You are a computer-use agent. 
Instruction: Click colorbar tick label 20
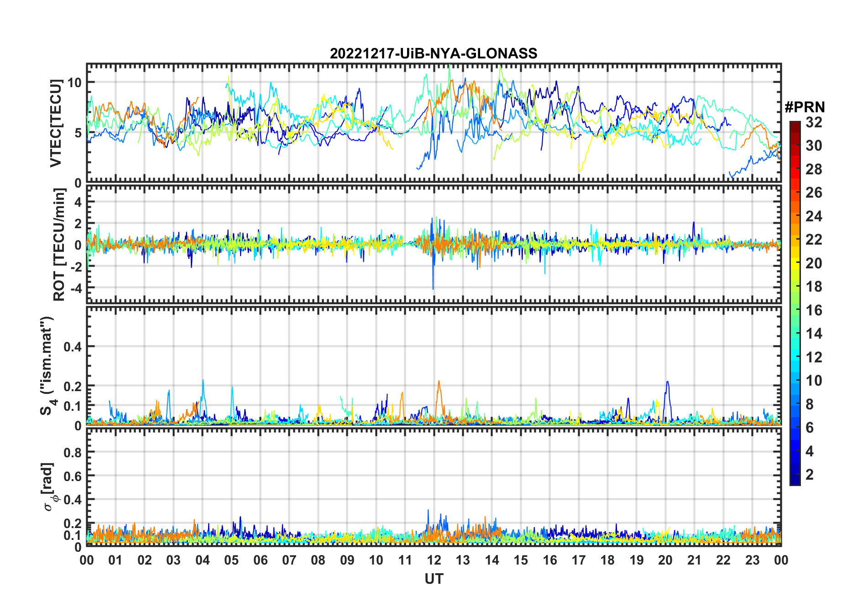pyautogui.click(x=814, y=263)
